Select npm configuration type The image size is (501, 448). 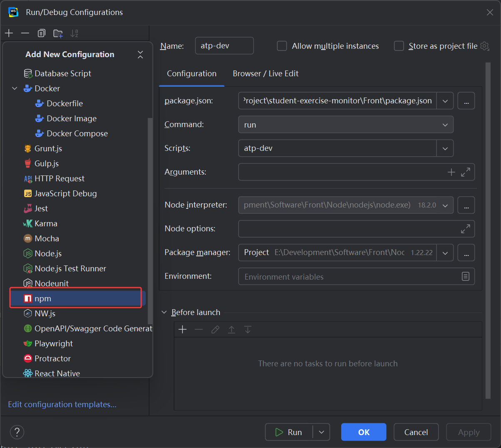click(76, 298)
